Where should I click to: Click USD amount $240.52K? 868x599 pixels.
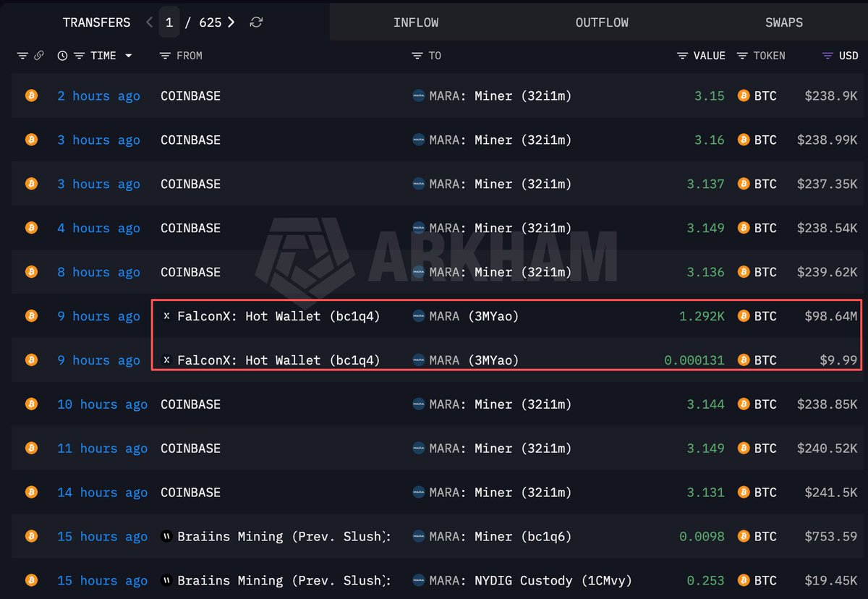point(827,449)
